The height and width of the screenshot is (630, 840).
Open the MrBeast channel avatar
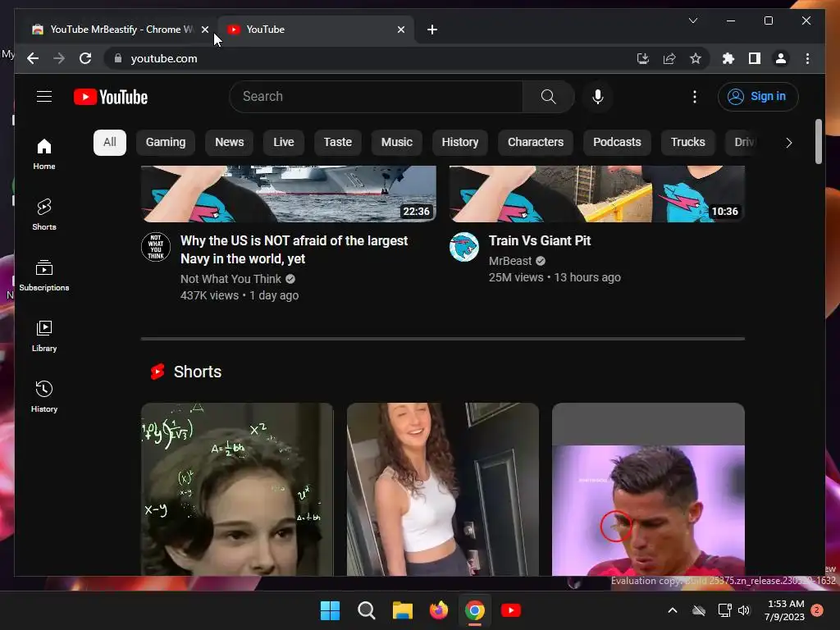[464, 247]
